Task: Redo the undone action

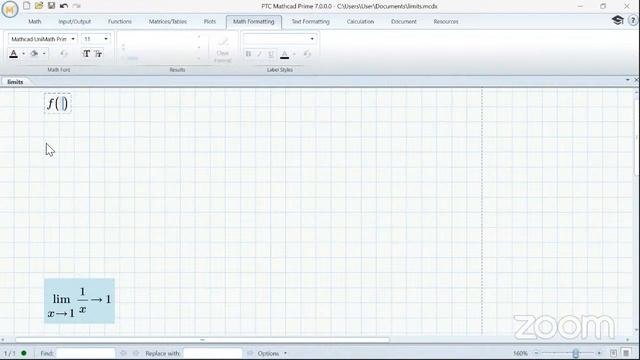Action: tap(76, 6)
